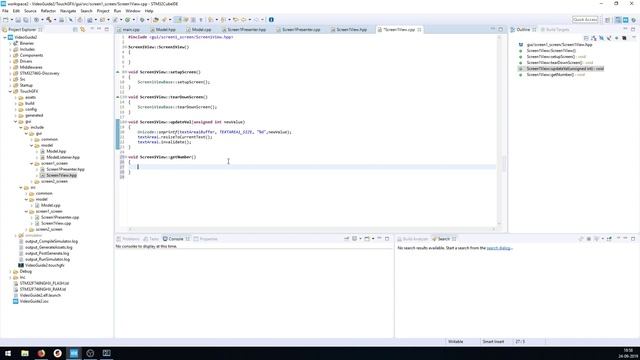640x360 pixels.
Task: Click Hide Static Members icon in Outline toolbar
Action: pyautogui.click(x=609, y=38)
